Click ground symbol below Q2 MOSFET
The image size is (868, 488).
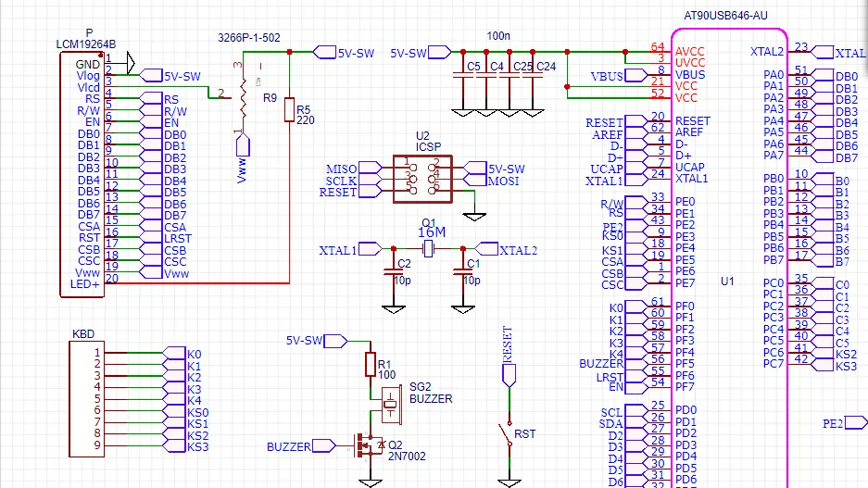[x=371, y=483]
